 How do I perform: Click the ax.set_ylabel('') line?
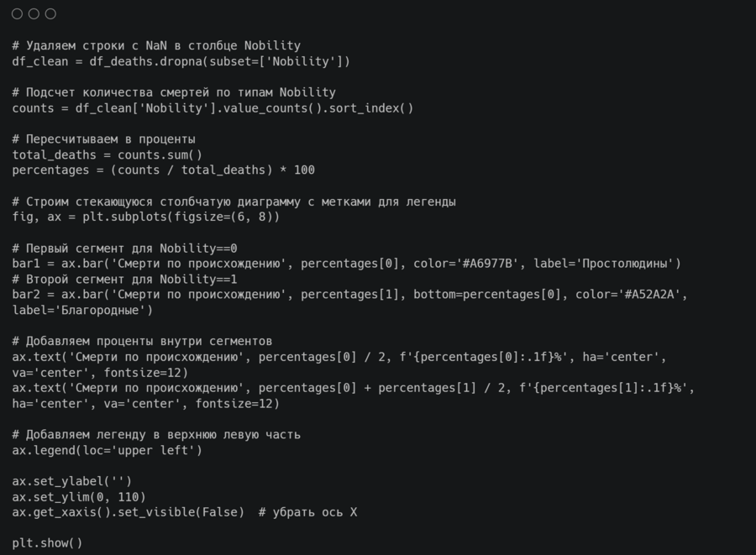click(x=71, y=481)
